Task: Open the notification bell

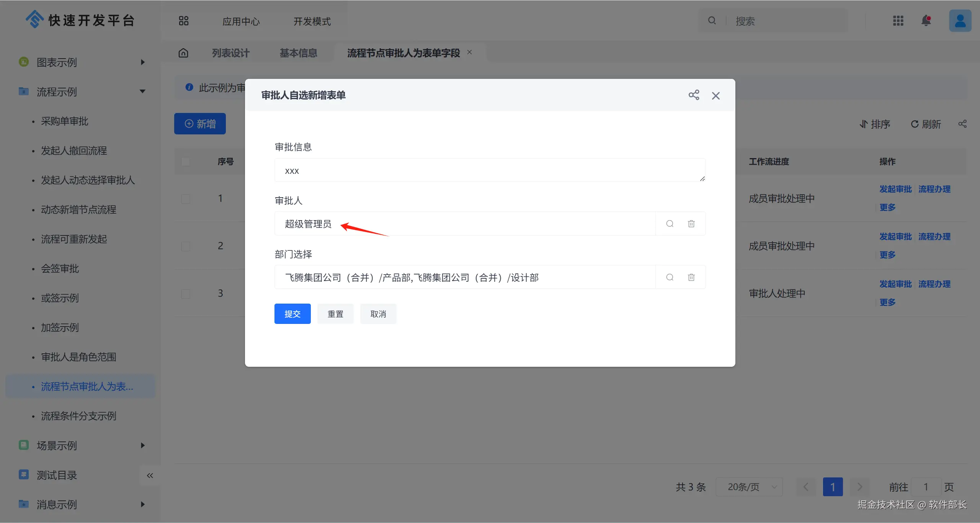Action: pos(926,21)
